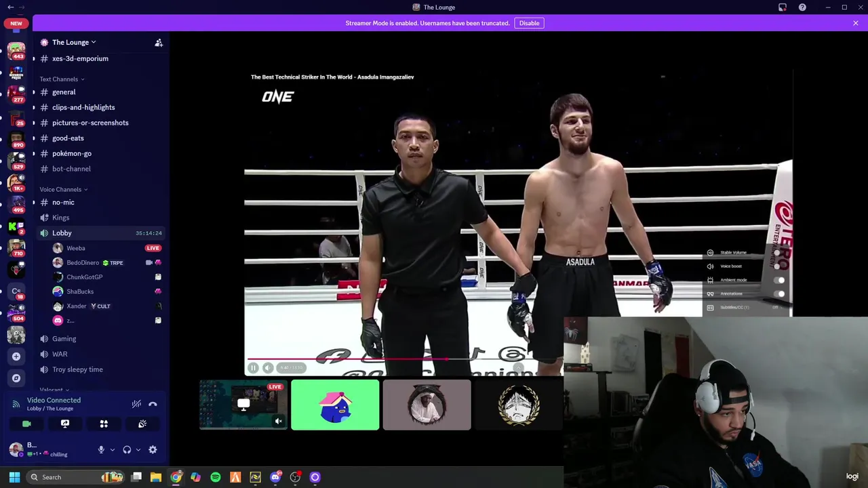
Task: Disconnect from the voice call
Action: pos(153,404)
